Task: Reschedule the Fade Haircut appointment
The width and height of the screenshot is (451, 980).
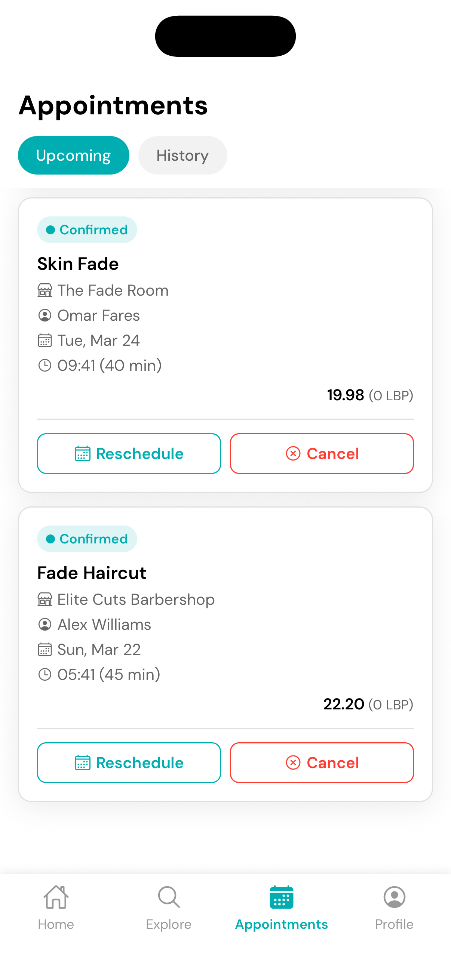Action: click(x=129, y=762)
